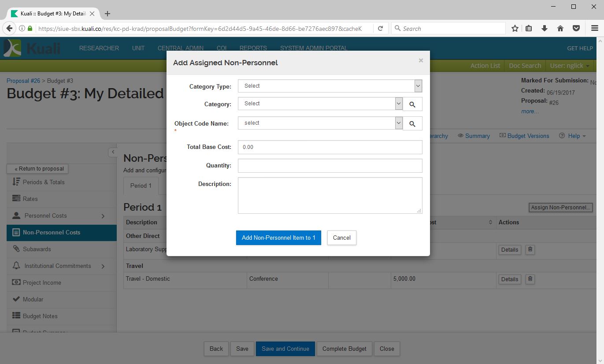Open the Subawards sidebar section

(37, 249)
